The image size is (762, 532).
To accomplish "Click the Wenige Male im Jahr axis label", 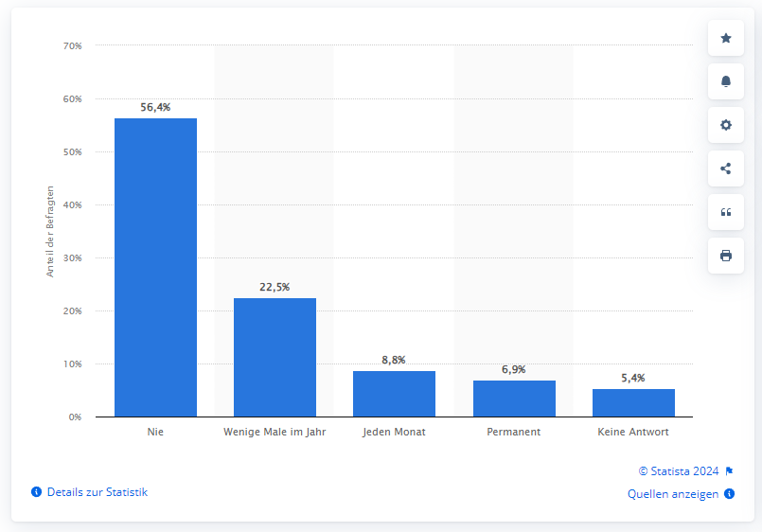I will [275, 432].
